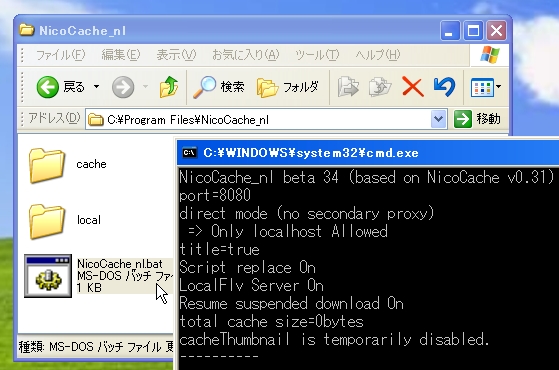The image size is (559, 370).
Task: Open the 検索 search pane
Action: (x=219, y=87)
